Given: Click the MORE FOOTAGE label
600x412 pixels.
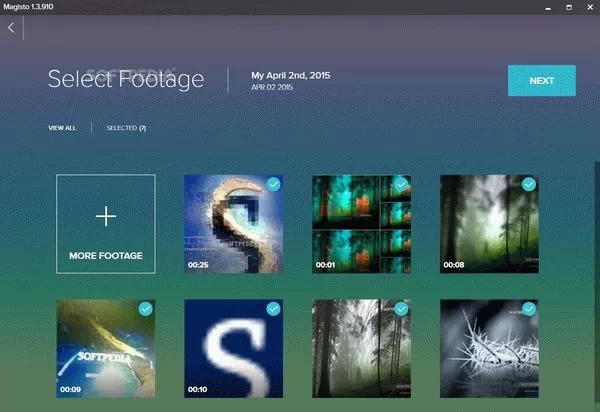Looking at the screenshot, I should [x=106, y=256].
